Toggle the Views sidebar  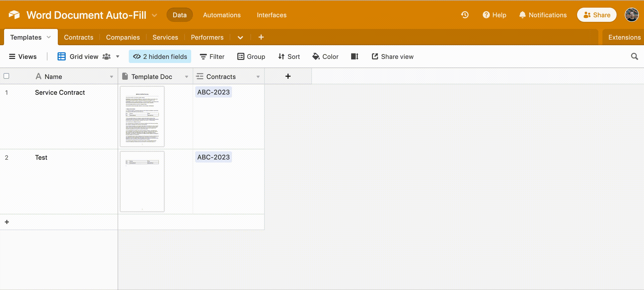[x=23, y=56]
